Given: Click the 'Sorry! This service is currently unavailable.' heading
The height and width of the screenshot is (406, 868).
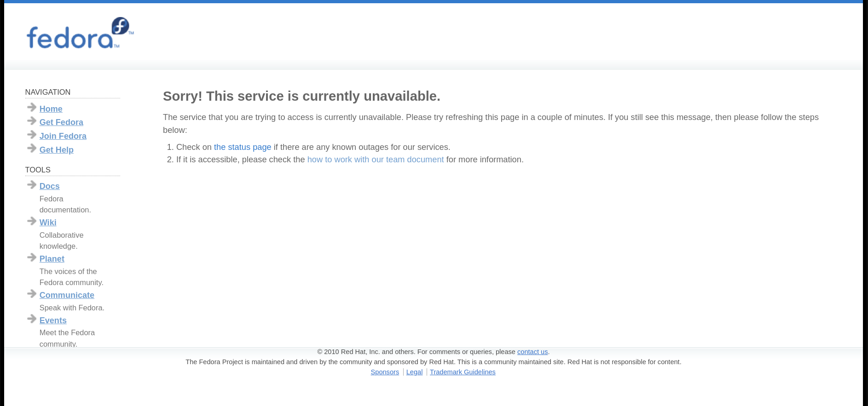Looking at the screenshot, I should coord(301,96).
